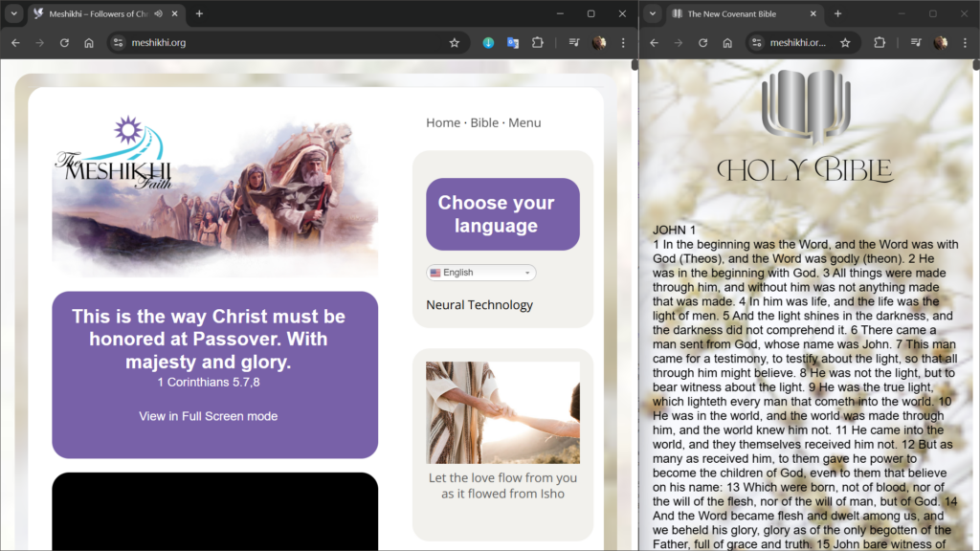
Task: Go back in the Bible window
Action: (x=655, y=42)
